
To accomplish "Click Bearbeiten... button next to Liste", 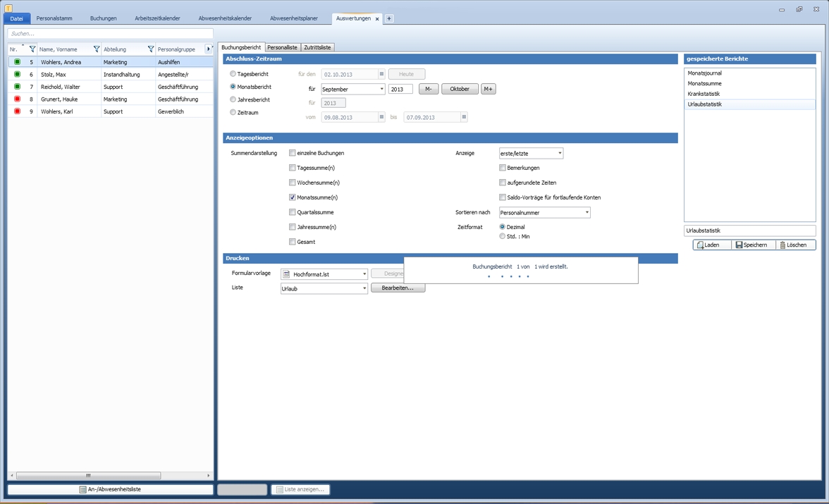I will 398,288.
